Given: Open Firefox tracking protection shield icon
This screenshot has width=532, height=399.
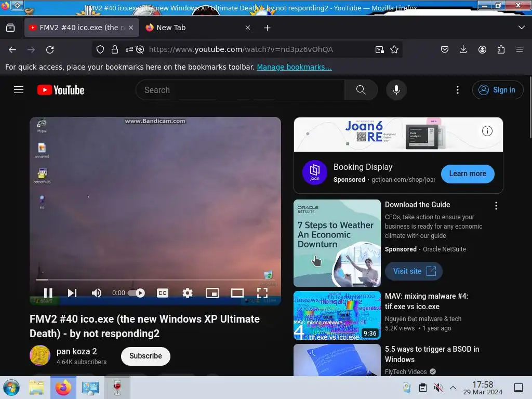Looking at the screenshot, I should click(x=100, y=49).
